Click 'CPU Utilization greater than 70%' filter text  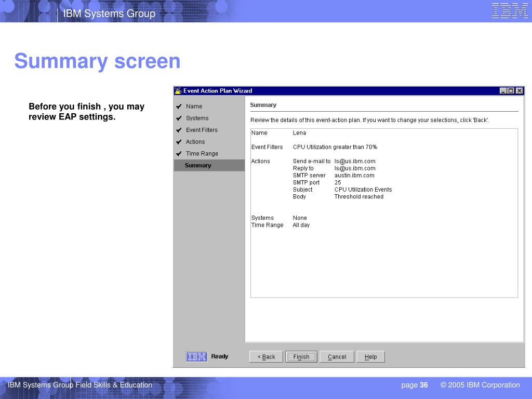335,147
